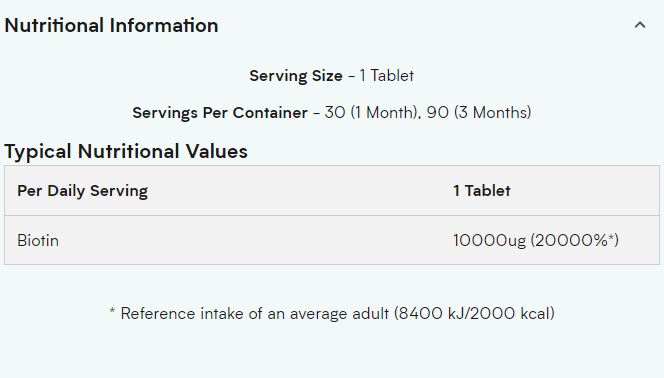Collapse the Nutritional Information chevron
This screenshot has width=664, height=378.
pos(640,25)
